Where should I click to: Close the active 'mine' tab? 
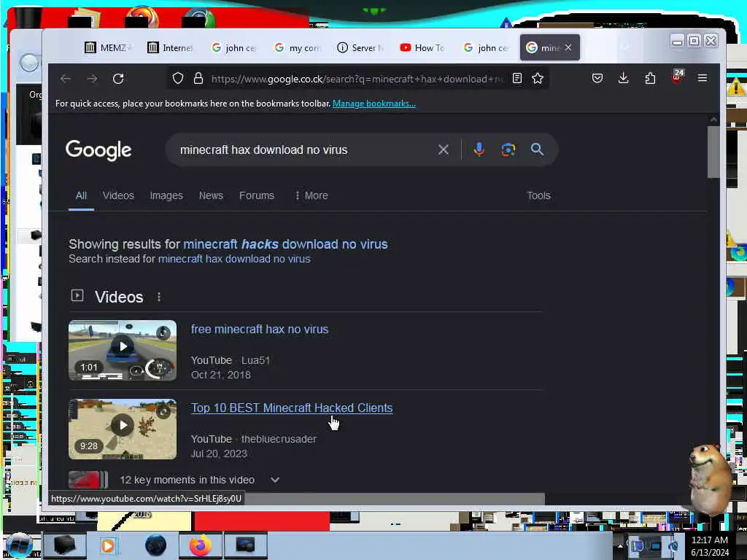(x=568, y=47)
